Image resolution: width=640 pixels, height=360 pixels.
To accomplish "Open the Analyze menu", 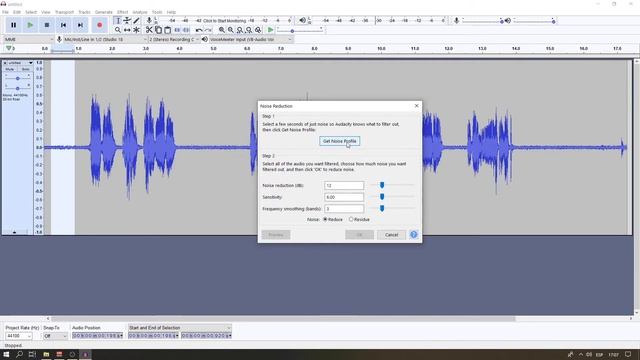I will click(140, 12).
